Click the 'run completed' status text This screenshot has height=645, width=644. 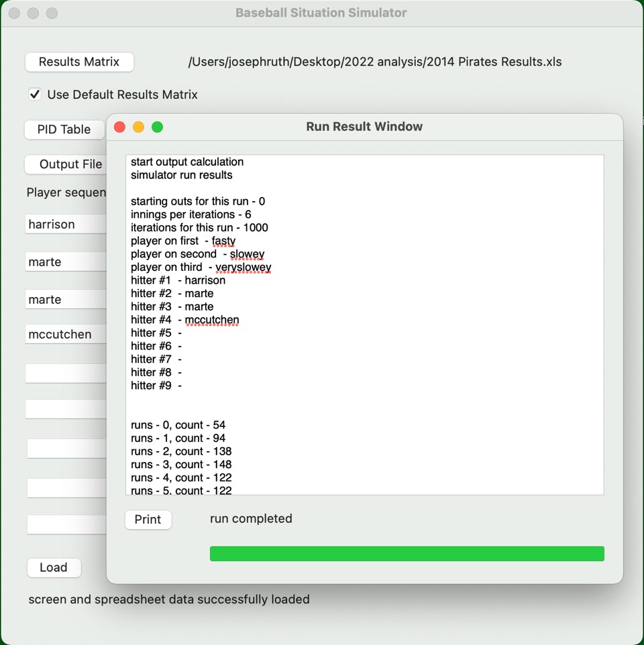pos(251,519)
